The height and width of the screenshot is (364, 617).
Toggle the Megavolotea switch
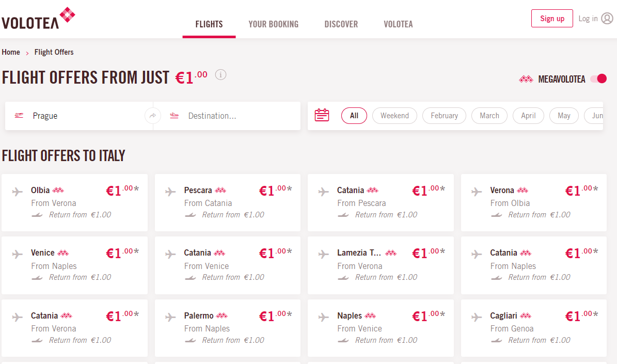pos(599,78)
